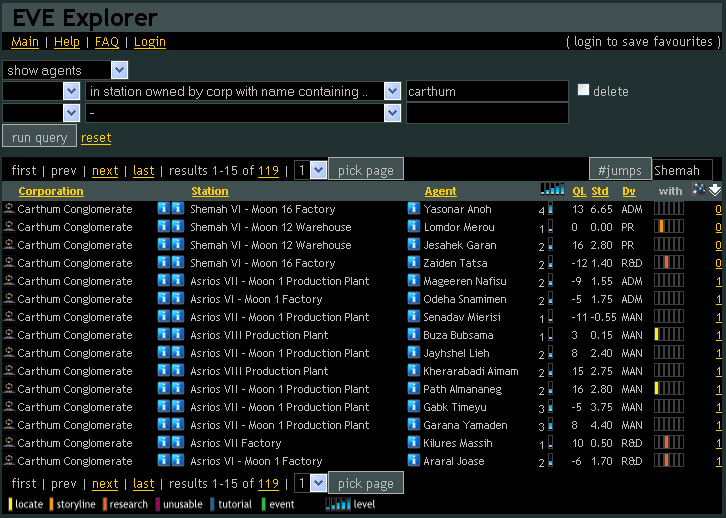Click the 'run query' button

pyautogui.click(x=39, y=137)
